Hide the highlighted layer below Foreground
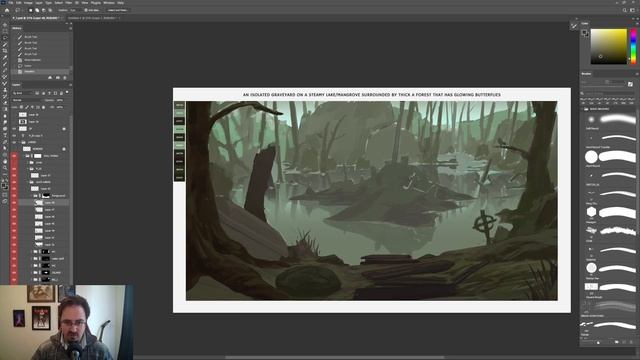The width and height of the screenshot is (640, 360). 14,202
